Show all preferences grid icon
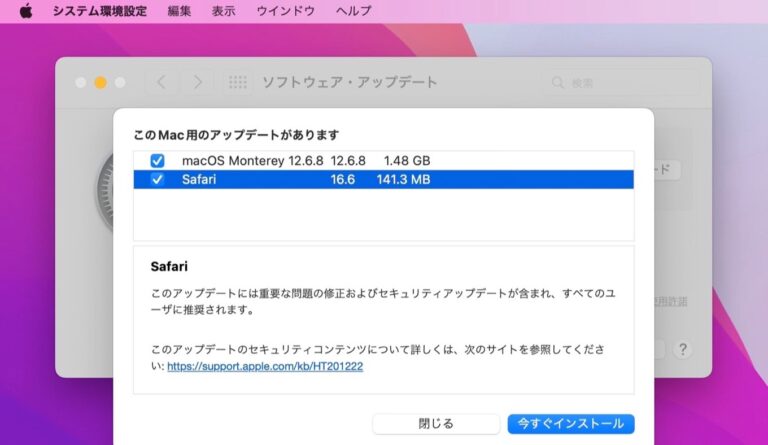The image size is (768, 445). tap(238, 82)
